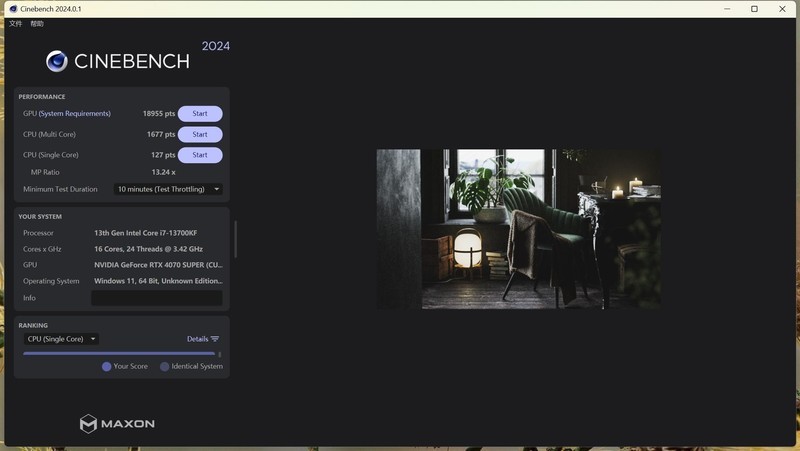Click the Maxon logo
The image size is (800, 451).
pos(117,424)
